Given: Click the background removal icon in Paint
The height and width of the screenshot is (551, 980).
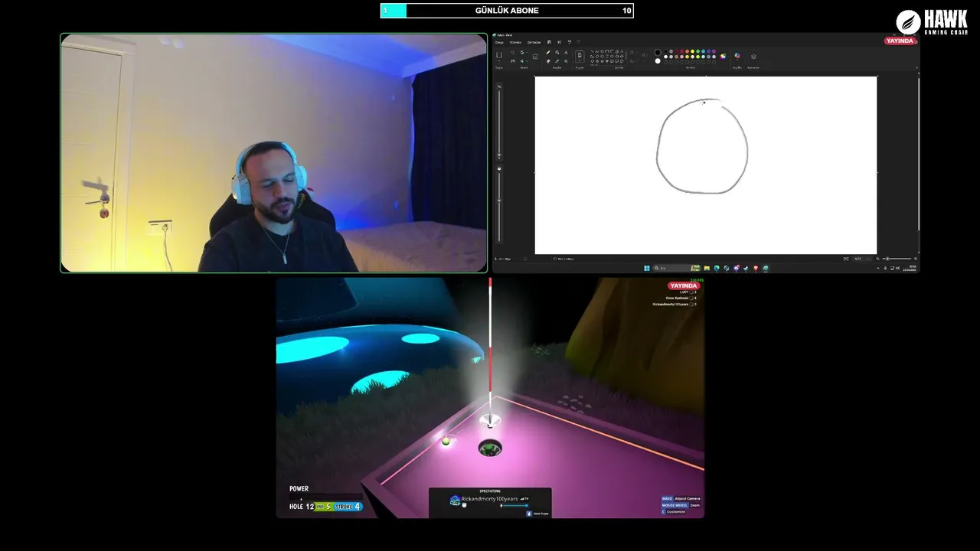Looking at the screenshot, I should 535,56.
